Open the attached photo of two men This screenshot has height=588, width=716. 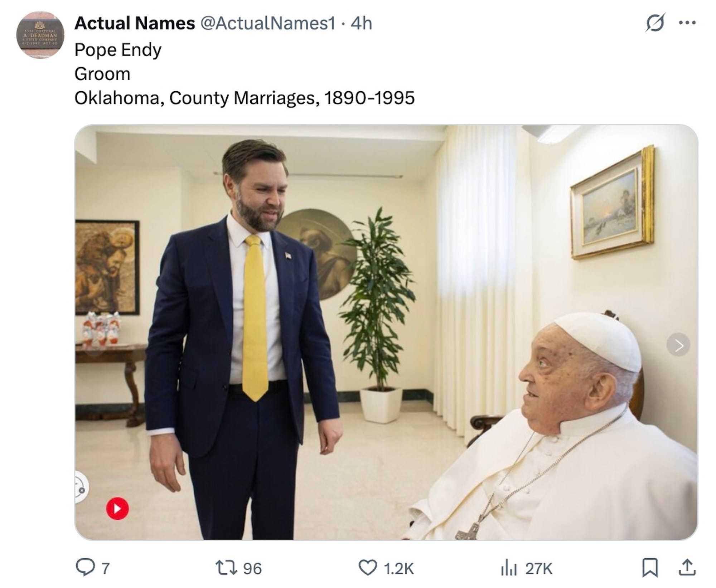coord(386,332)
